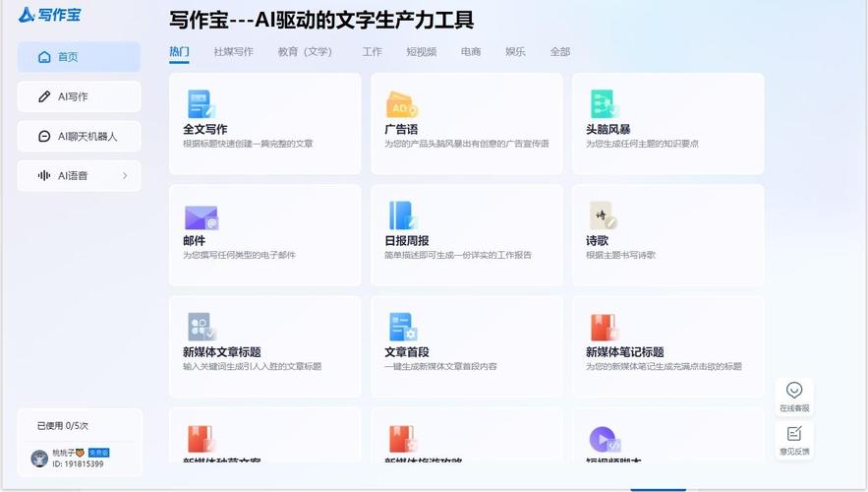
Task: Click the 新媒体笔记标题 red book icon
Action: coord(603,327)
